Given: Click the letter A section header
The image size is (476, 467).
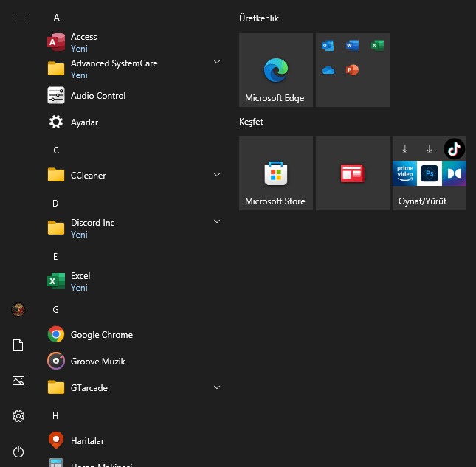Looking at the screenshot, I should (57, 18).
